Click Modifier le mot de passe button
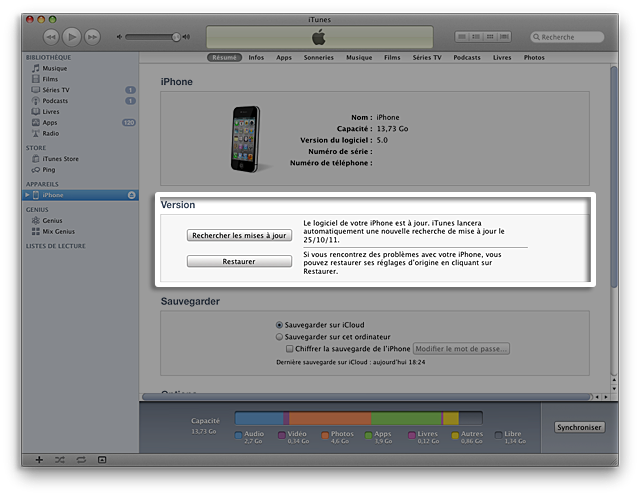 coord(461,349)
